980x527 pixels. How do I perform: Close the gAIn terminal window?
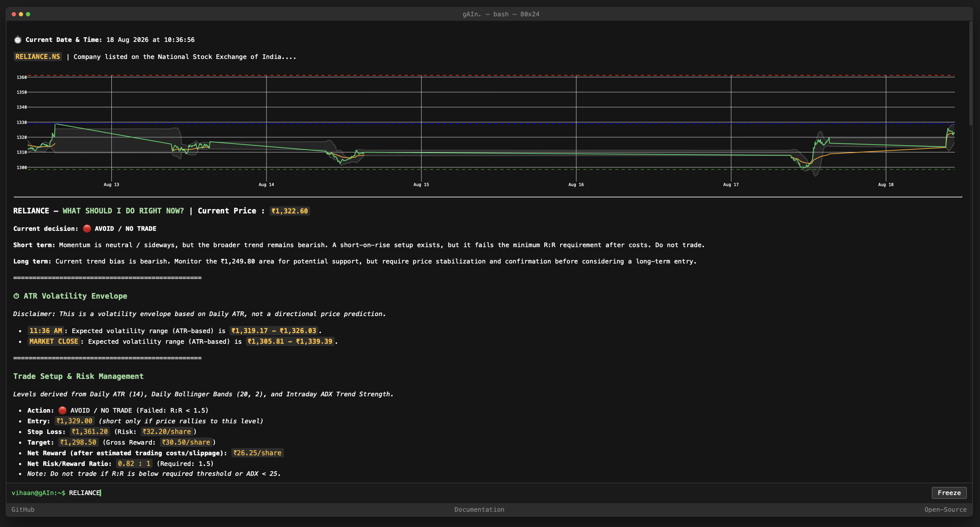[x=14, y=14]
